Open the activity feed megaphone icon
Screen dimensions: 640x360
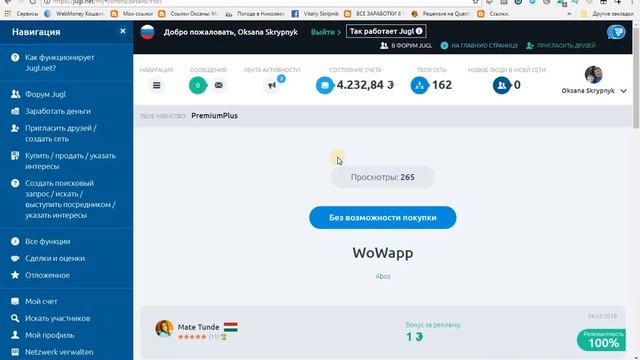pyautogui.click(x=272, y=85)
